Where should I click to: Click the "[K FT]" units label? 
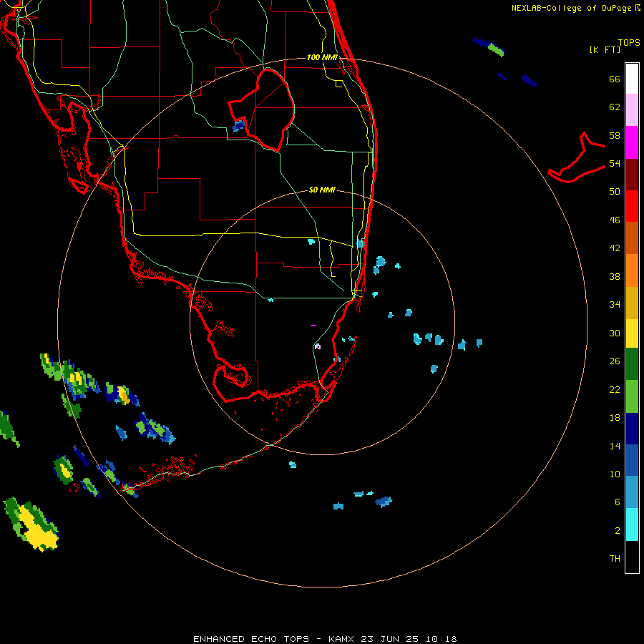tap(605, 49)
